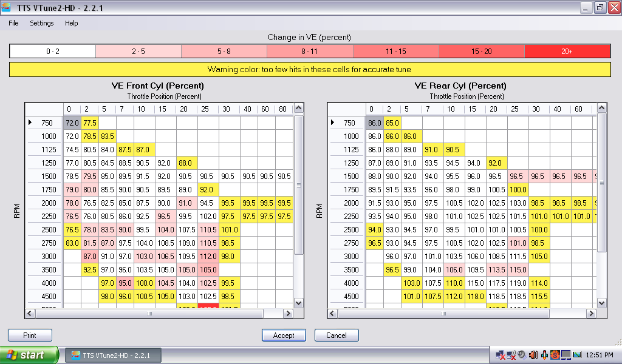
Task: Select Rear Cyl cell 113.5 at 3500 RPM
Action: coord(497,270)
